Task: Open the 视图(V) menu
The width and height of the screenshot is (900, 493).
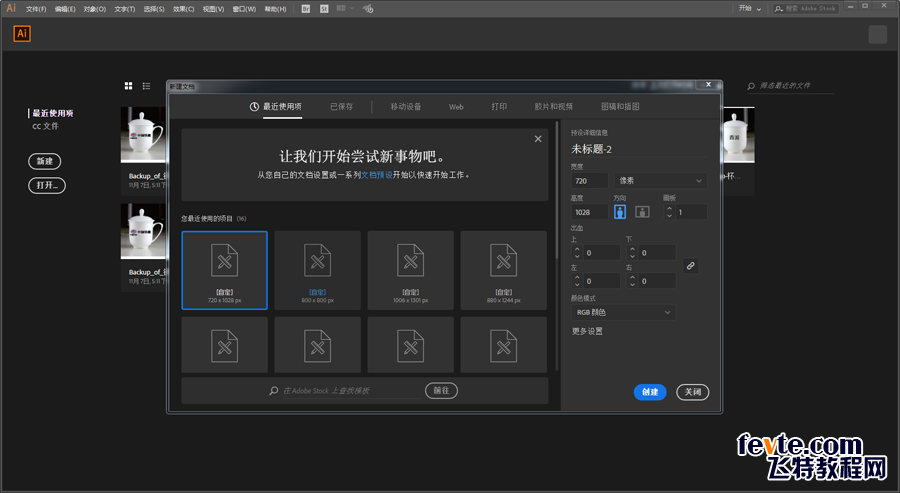Action: pyautogui.click(x=213, y=9)
